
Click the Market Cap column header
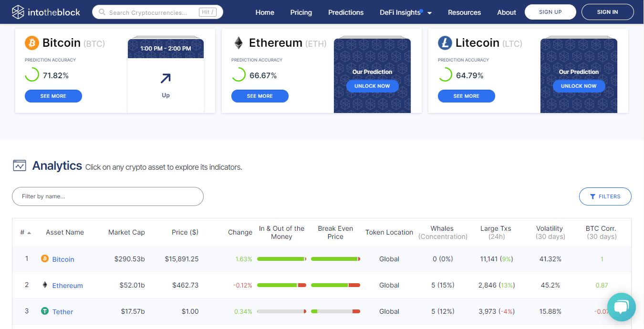pos(126,232)
